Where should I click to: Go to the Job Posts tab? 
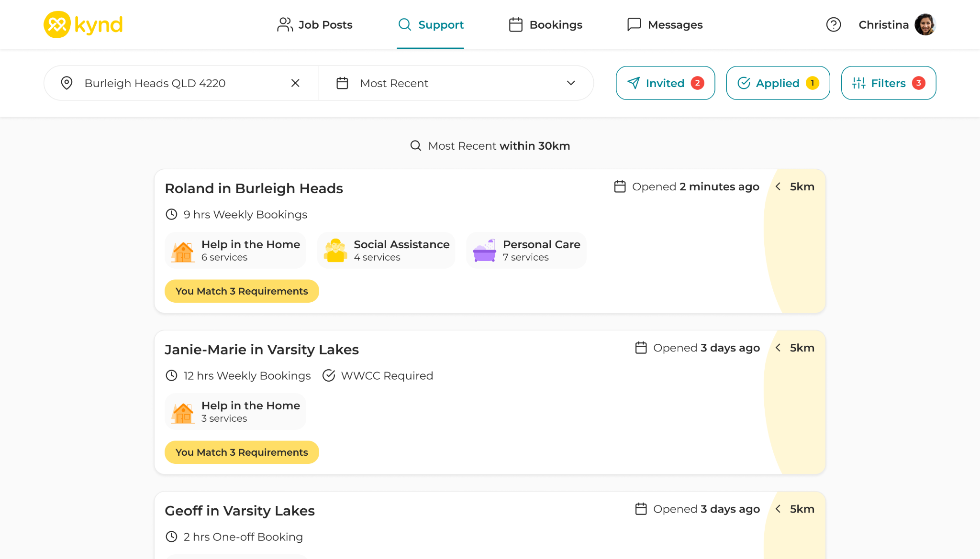click(315, 25)
